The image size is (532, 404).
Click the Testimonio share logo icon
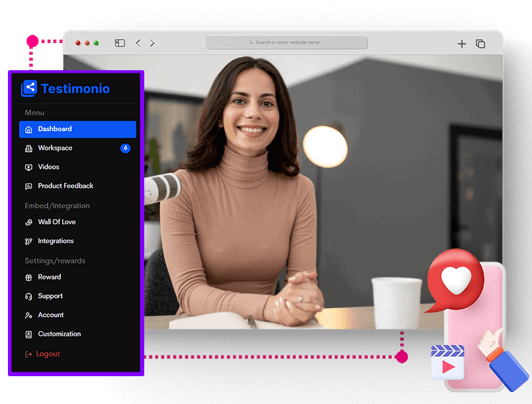[x=29, y=89]
